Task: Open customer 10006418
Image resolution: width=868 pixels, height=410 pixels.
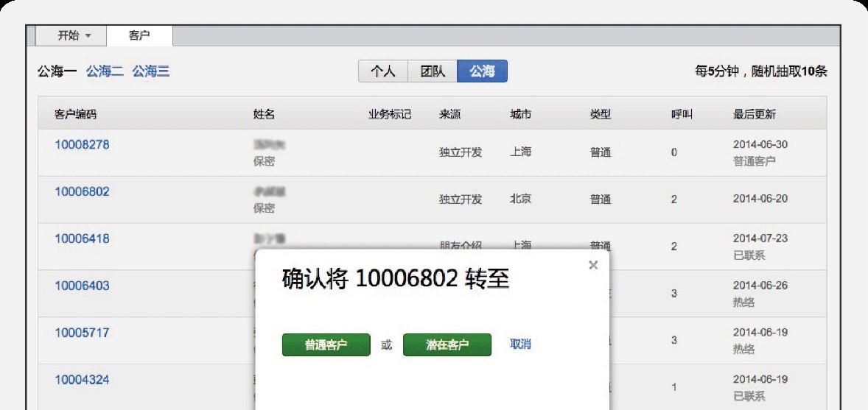Action: pyautogui.click(x=82, y=239)
